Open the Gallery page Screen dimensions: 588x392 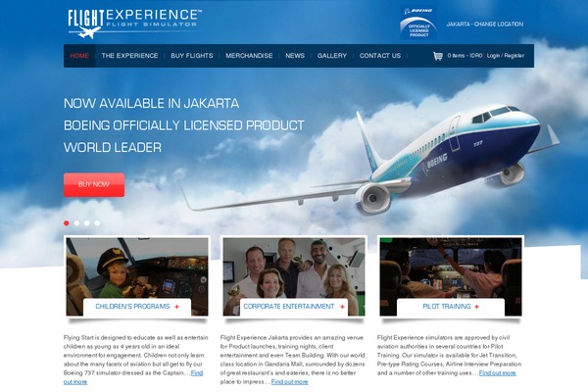(332, 56)
